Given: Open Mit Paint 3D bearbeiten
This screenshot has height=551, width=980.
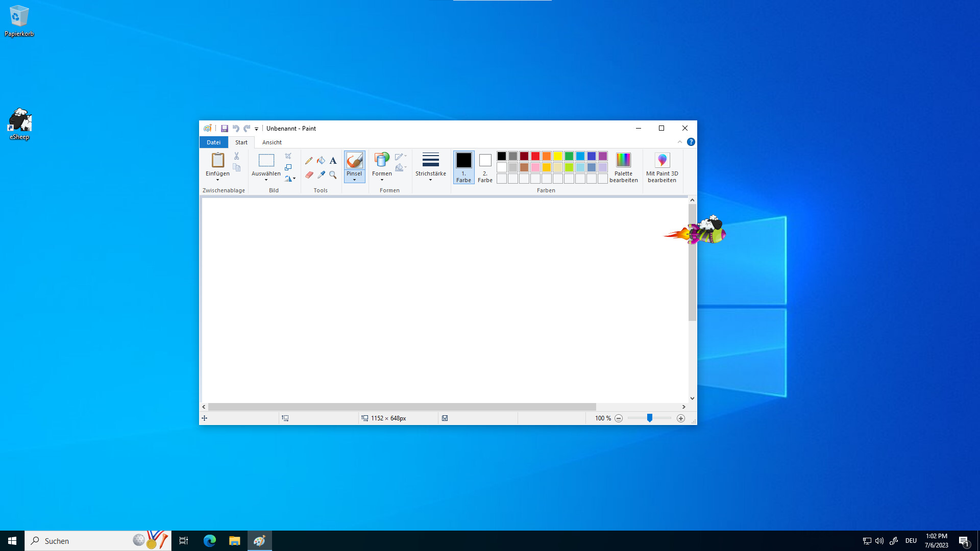Looking at the screenshot, I should (662, 167).
